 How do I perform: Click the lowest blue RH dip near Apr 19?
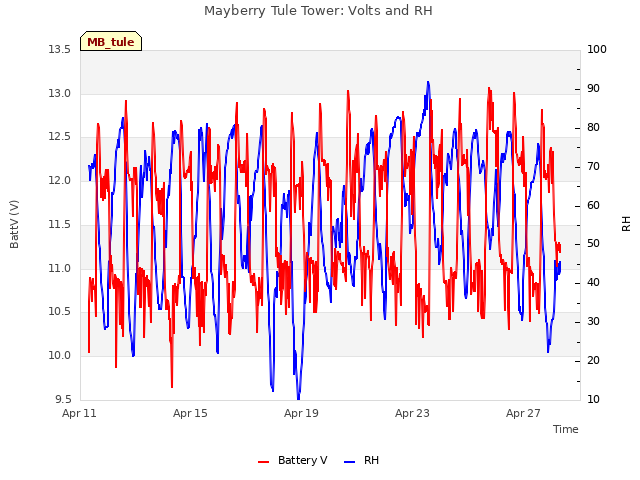pos(298,398)
